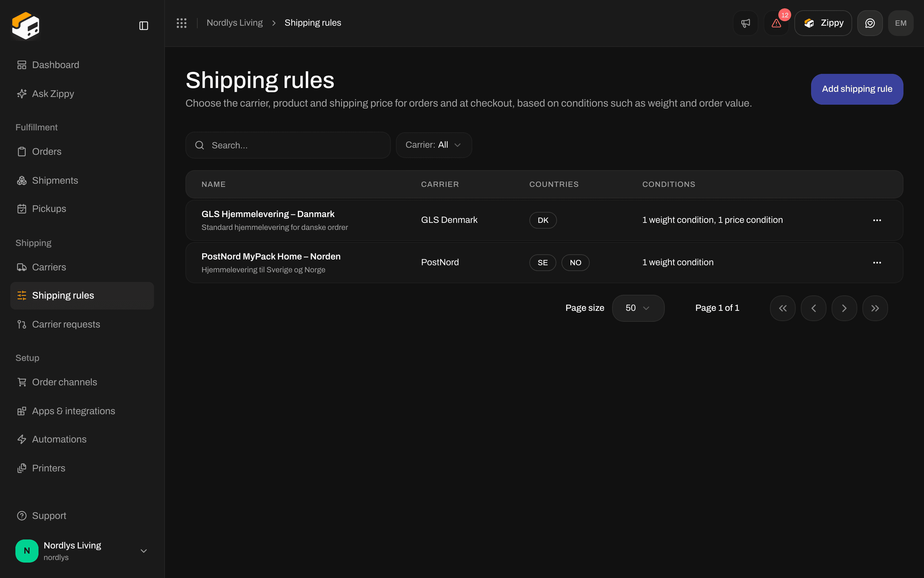Open alerts warning icon with 12 badge
Screen dimensions: 924x578
coord(776,23)
